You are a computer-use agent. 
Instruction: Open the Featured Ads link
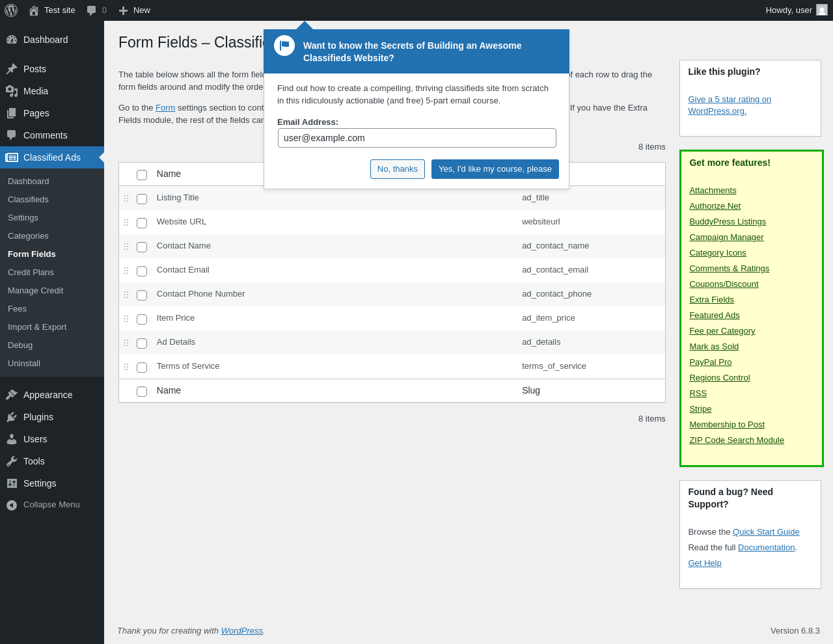coord(715,315)
